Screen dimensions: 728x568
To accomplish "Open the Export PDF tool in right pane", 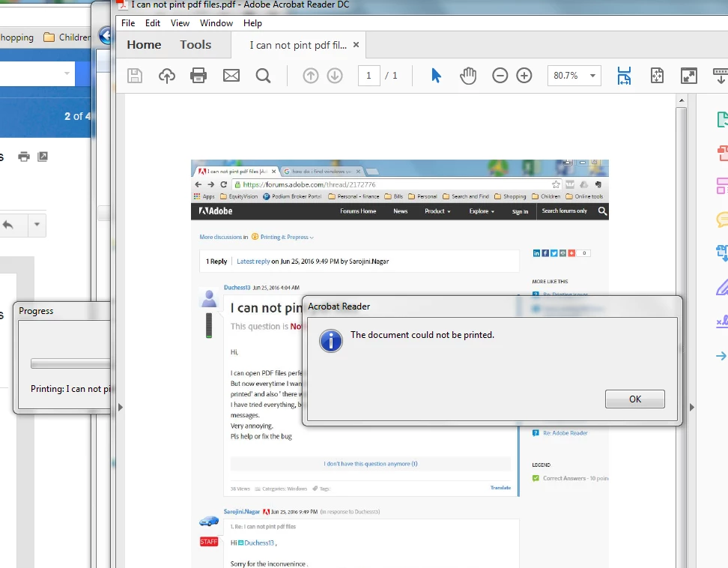I will tap(722, 119).
